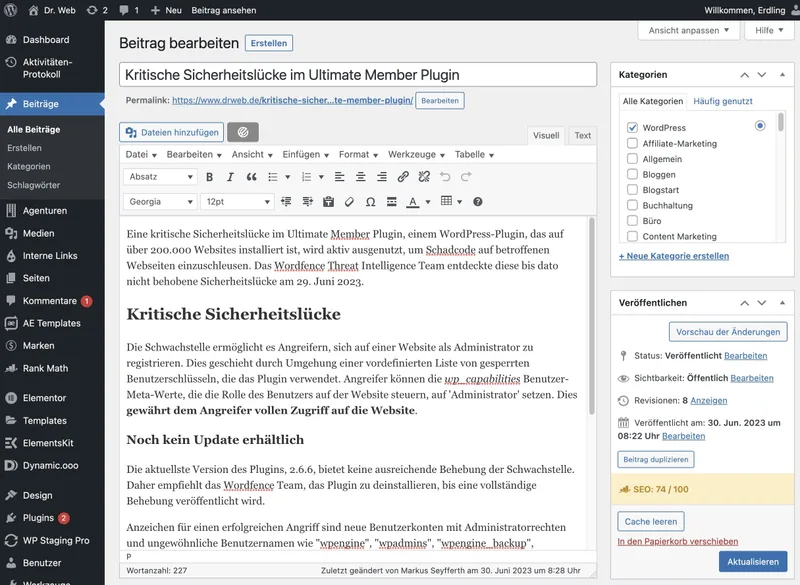This screenshot has width=800, height=585.
Task: Decrease indent of paragraph
Action: click(286, 202)
